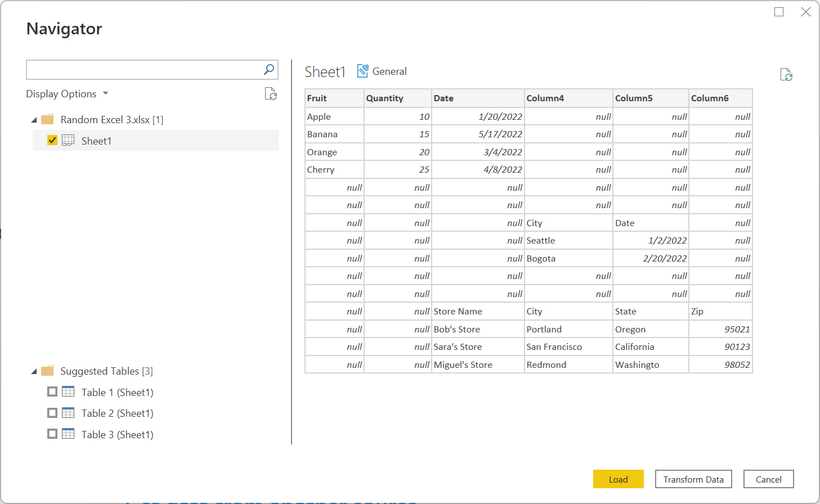820x504 pixels.
Task: Collapse the Suggested Tables group
Action: point(34,371)
